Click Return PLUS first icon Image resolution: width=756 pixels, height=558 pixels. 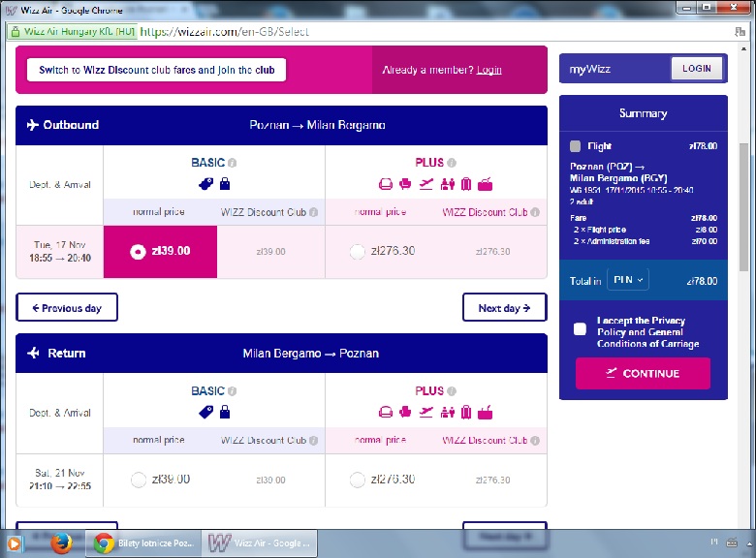click(386, 413)
